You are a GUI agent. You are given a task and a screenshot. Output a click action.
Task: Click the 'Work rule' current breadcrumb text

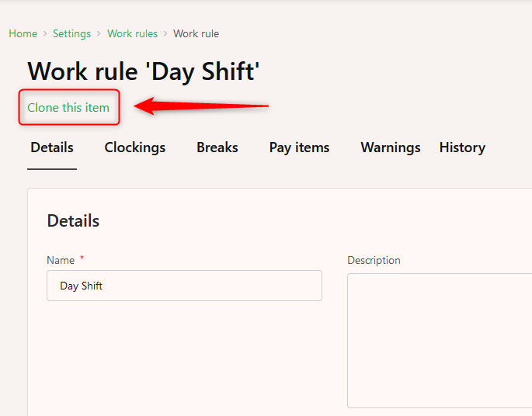[x=196, y=33]
